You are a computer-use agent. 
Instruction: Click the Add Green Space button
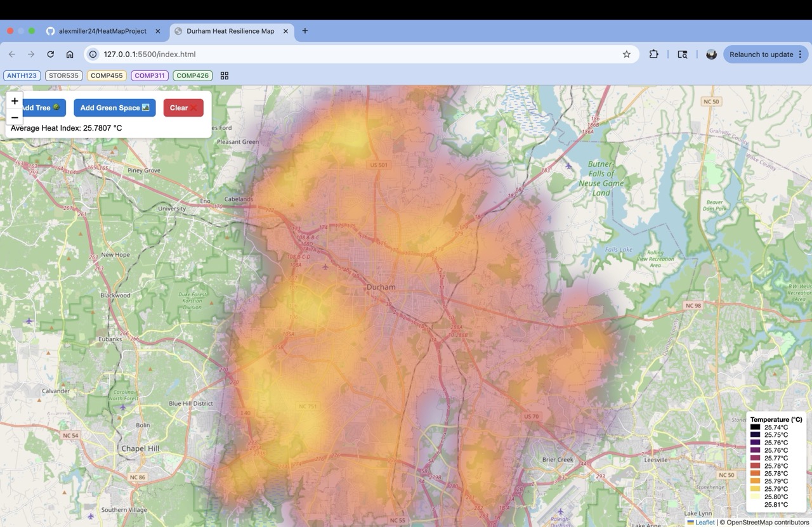(115, 108)
